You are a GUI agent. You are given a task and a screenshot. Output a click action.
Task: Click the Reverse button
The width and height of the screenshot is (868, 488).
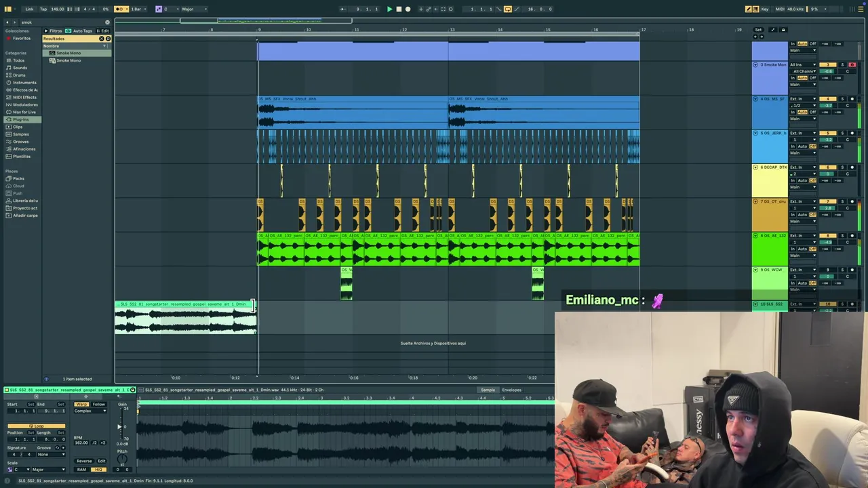[x=84, y=461]
